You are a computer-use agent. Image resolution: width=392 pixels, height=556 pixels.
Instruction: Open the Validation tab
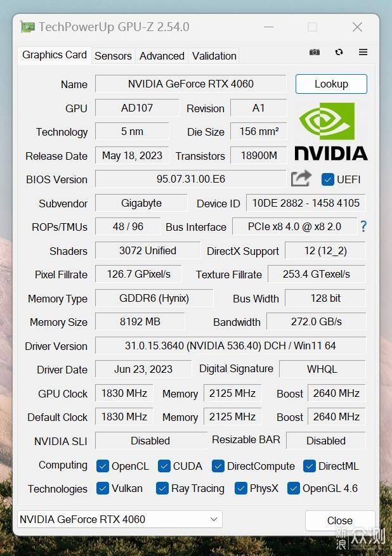tap(214, 56)
